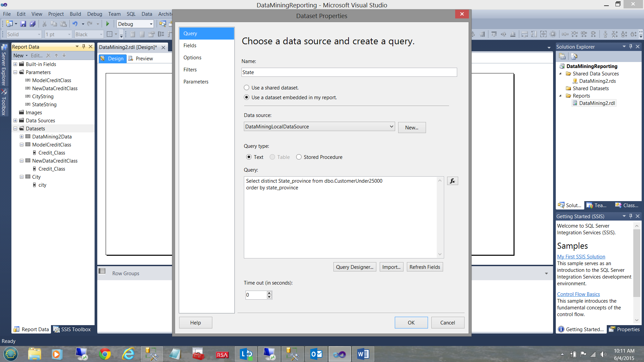Choose Stored Procedure query type

pos(299,157)
